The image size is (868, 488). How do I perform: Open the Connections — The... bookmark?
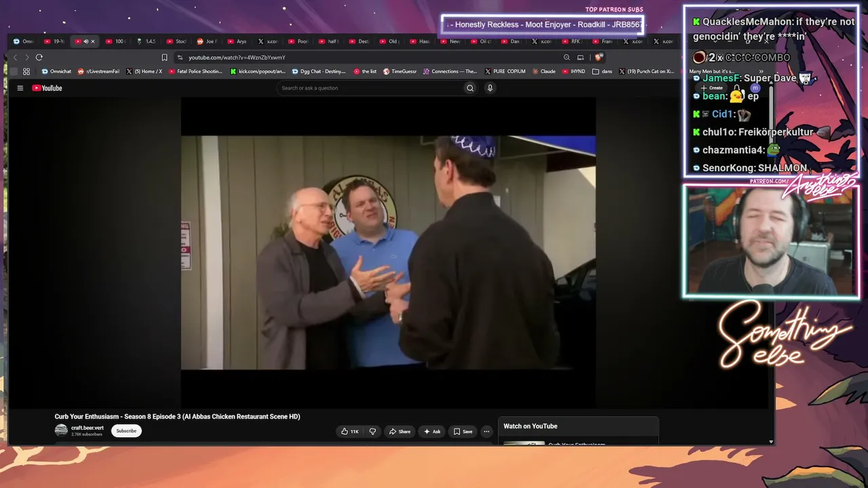(x=450, y=71)
